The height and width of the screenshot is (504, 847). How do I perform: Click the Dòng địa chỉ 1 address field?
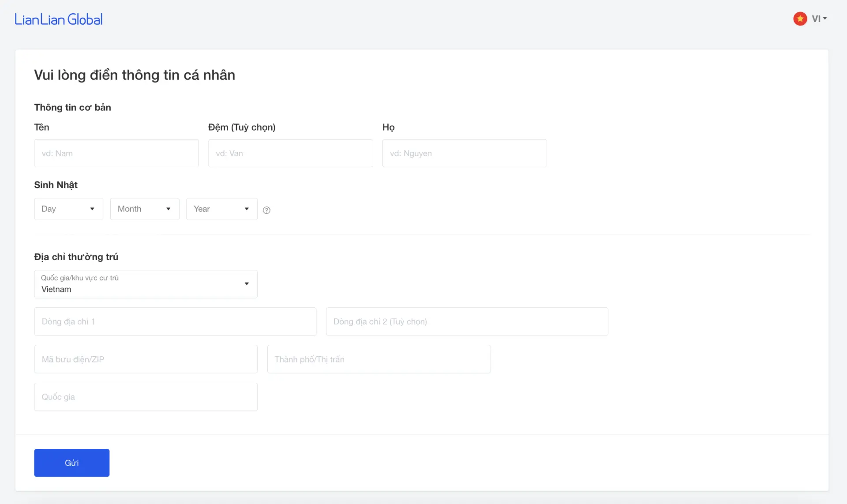point(175,321)
